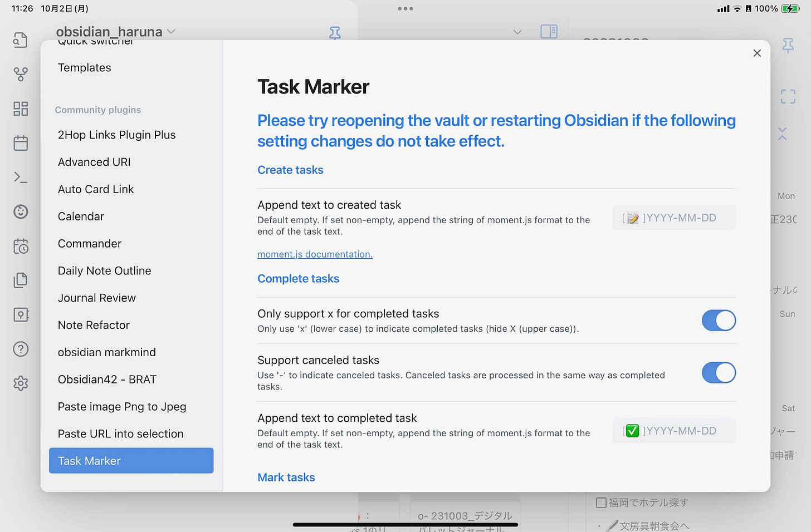Open the canvas grid icon in ribbon
This screenshot has height=532, width=811.
point(21,109)
